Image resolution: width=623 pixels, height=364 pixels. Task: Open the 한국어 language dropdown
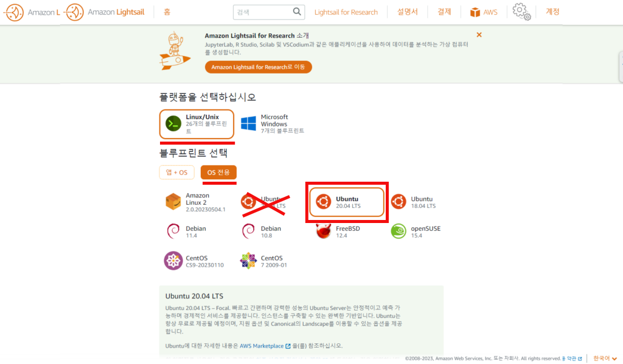coord(605,359)
